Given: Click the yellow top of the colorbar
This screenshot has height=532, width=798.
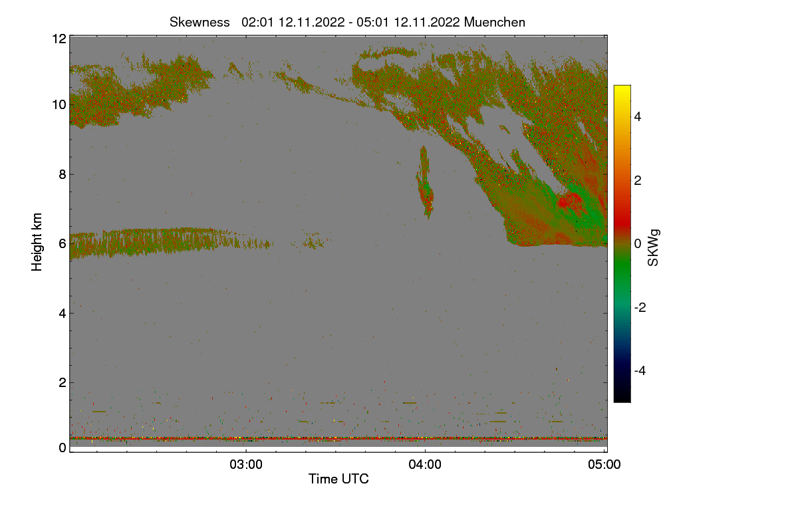Looking at the screenshot, I should (622, 90).
